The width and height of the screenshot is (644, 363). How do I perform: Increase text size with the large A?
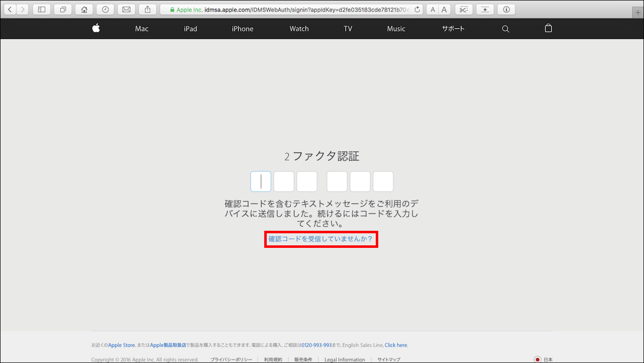(444, 9)
